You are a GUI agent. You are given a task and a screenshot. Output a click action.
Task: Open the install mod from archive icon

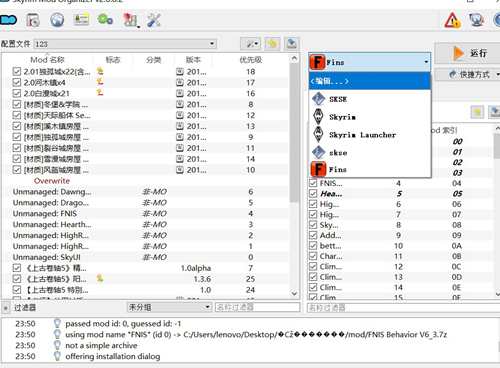point(33,20)
